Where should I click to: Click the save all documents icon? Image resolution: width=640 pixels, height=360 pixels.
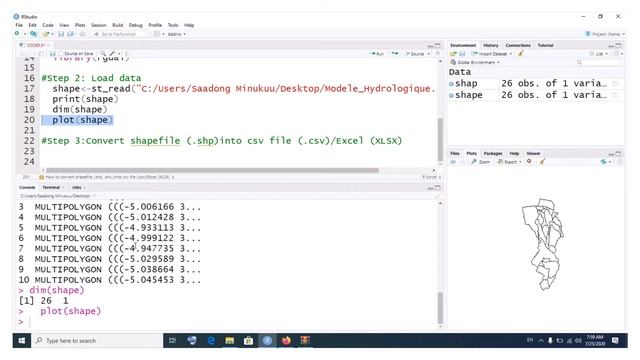[71, 34]
